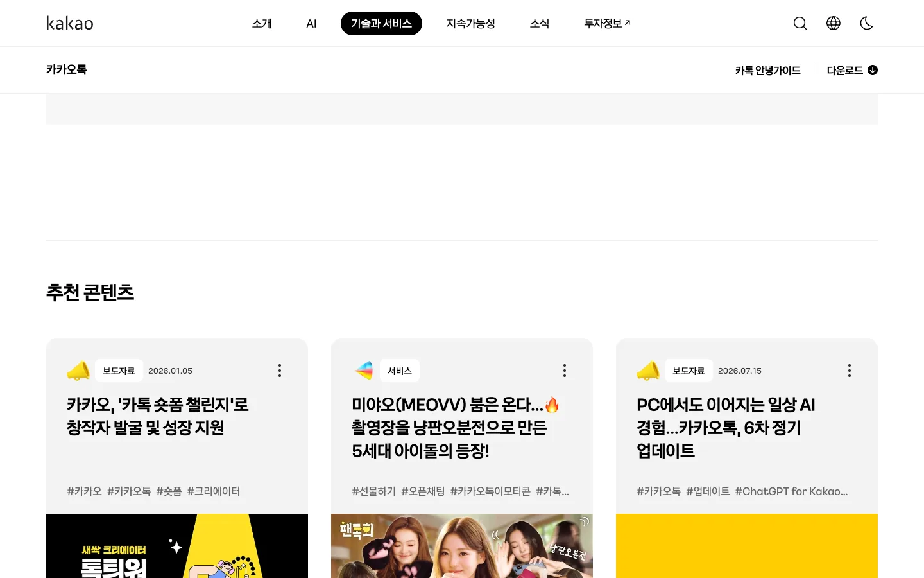Open 카톡 안녕가이드 link
Screen dimensions: 924x578
[x=768, y=70]
